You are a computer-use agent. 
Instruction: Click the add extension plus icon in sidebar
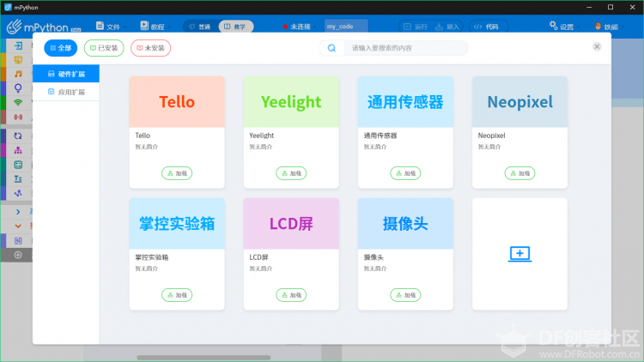point(18,255)
